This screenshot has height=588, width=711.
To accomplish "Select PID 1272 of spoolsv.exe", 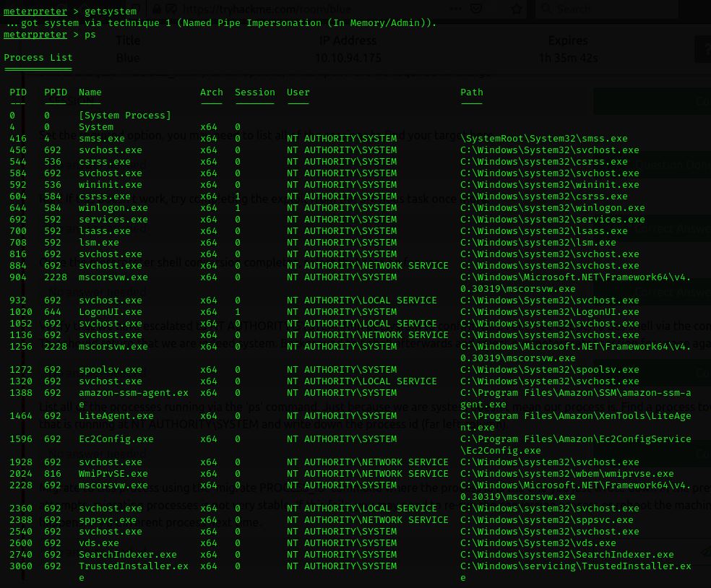I will click(x=21, y=369).
